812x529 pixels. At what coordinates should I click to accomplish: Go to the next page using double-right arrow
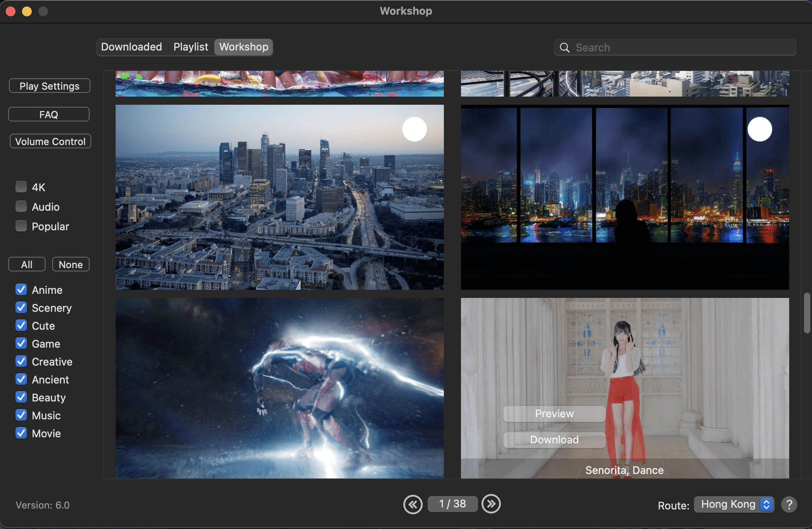(491, 504)
